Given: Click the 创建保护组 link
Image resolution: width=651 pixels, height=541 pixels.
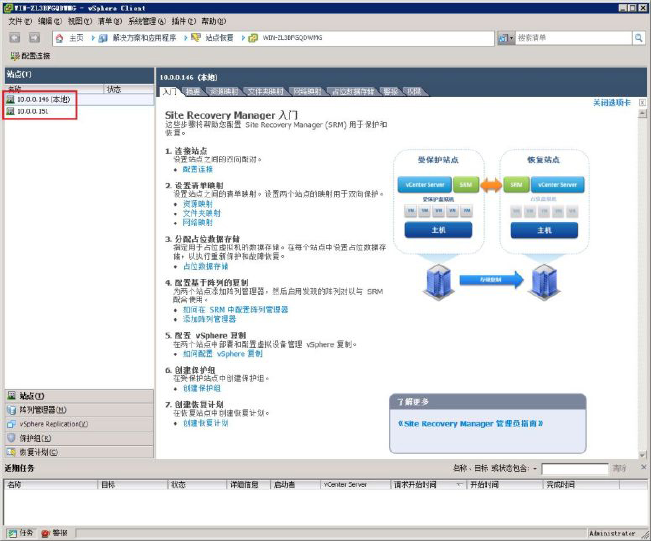Looking at the screenshot, I should click(x=202, y=388).
